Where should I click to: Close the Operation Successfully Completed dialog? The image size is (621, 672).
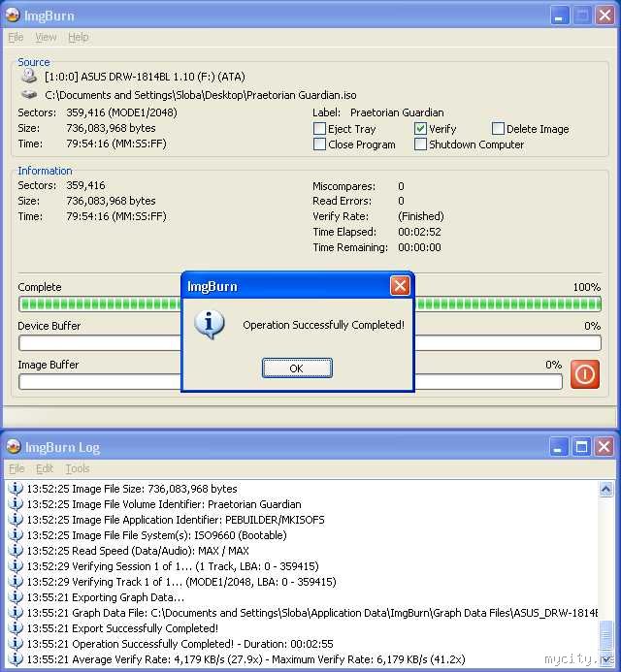pyautogui.click(x=400, y=285)
